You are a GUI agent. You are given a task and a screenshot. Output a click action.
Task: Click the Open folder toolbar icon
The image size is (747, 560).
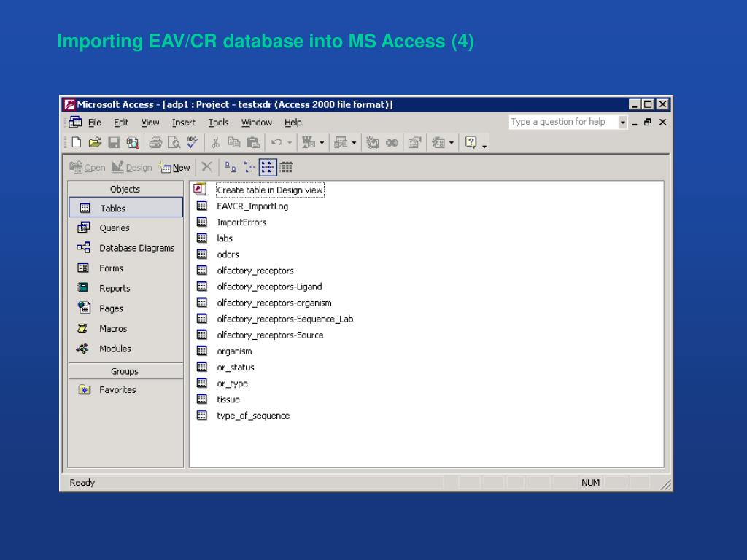(95, 142)
